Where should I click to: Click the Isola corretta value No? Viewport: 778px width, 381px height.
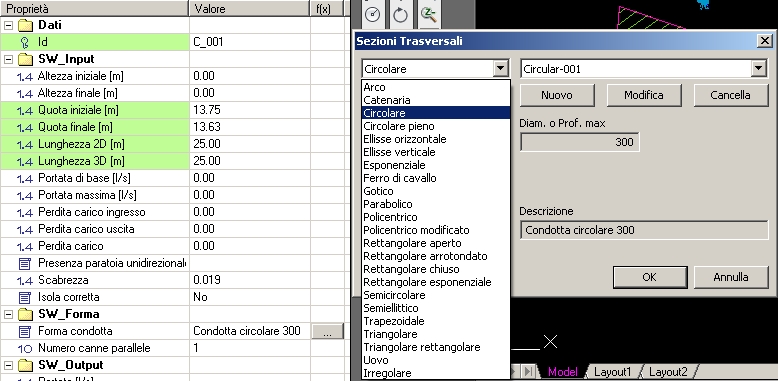click(250, 297)
